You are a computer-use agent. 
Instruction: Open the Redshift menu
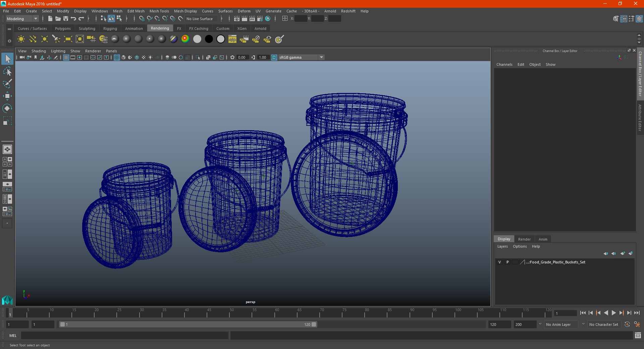tap(348, 11)
